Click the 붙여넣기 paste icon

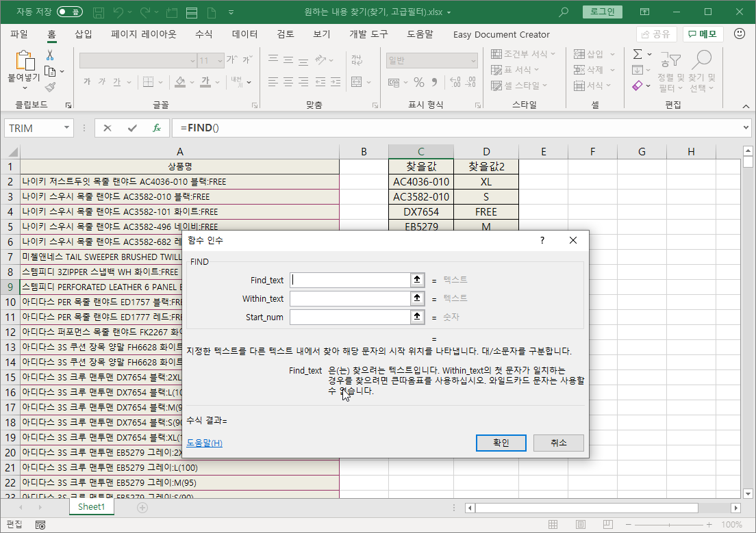pos(25,61)
